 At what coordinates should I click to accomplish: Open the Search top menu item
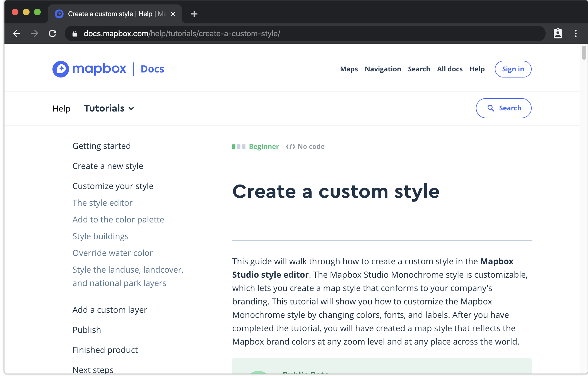click(x=419, y=69)
